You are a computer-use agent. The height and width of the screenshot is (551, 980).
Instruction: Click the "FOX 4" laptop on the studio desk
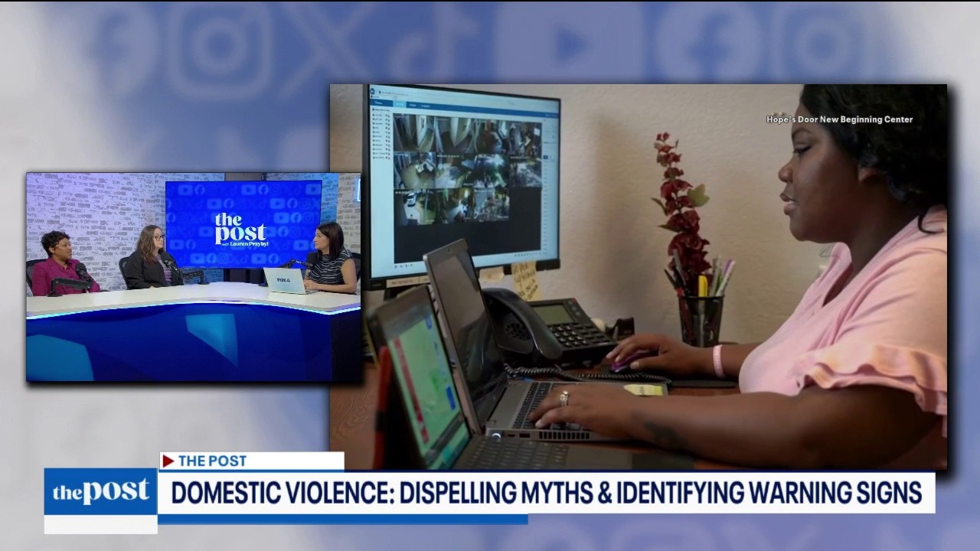click(x=286, y=280)
